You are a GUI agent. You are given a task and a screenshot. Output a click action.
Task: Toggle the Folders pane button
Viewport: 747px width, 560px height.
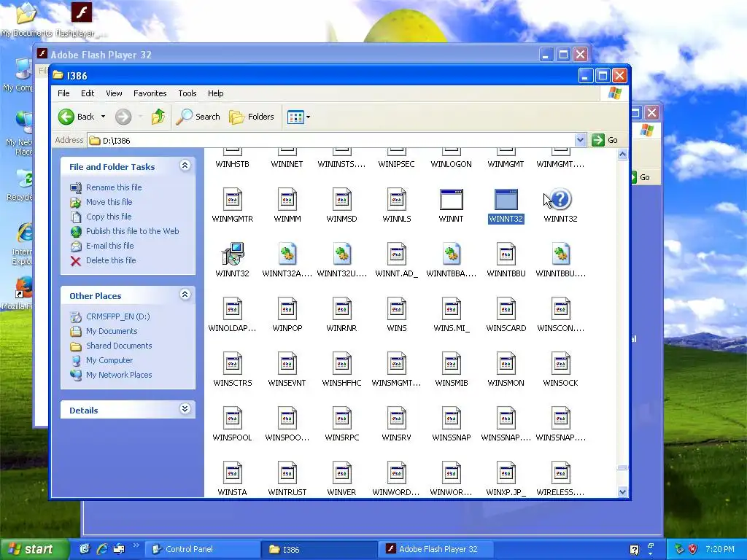tap(252, 116)
